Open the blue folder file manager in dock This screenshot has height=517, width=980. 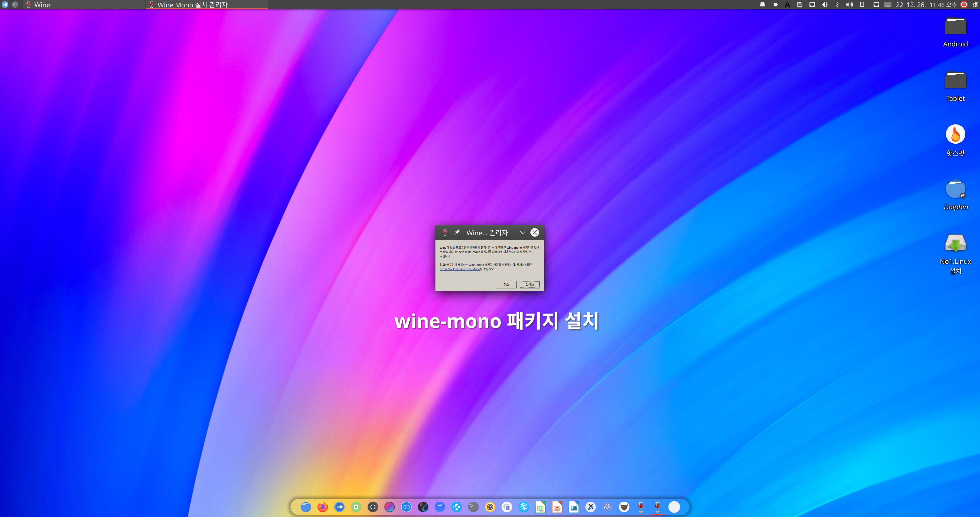coord(306,507)
